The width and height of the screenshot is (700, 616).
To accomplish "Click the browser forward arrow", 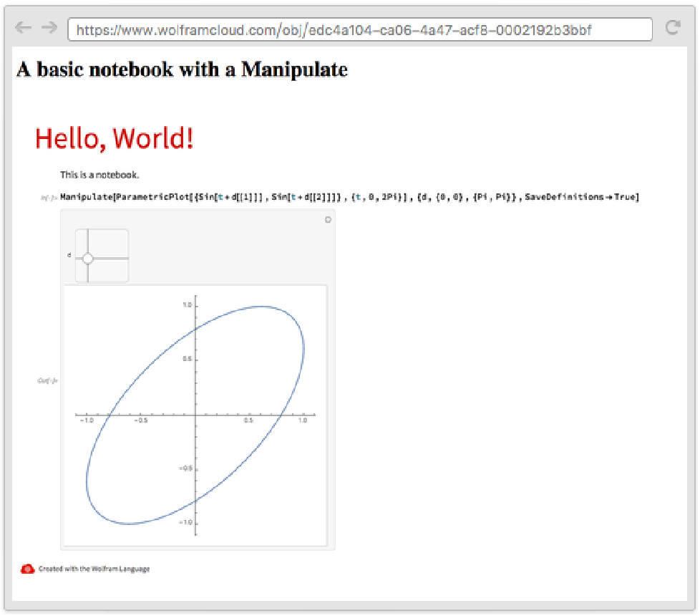I will (49, 28).
